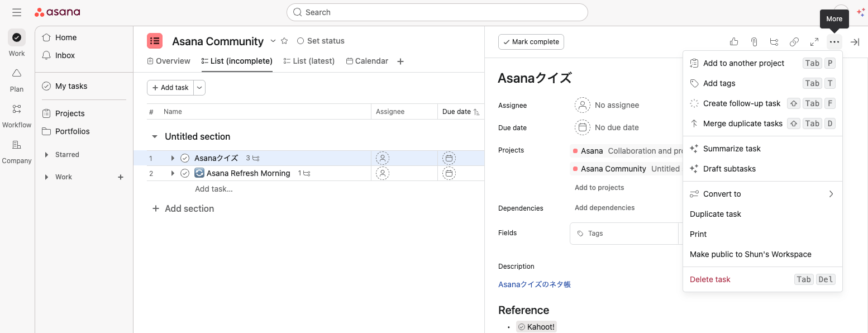Expand task pane to full screen
The height and width of the screenshot is (333, 868).
pyautogui.click(x=814, y=42)
